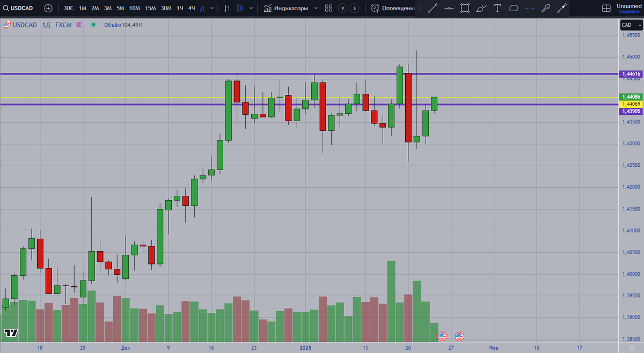
Task: Expand the Индикаторы favorites dropdown arrow
Action: pos(316,8)
